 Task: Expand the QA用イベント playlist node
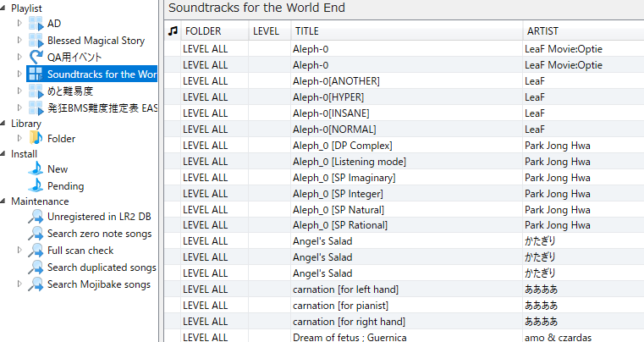click(x=19, y=57)
